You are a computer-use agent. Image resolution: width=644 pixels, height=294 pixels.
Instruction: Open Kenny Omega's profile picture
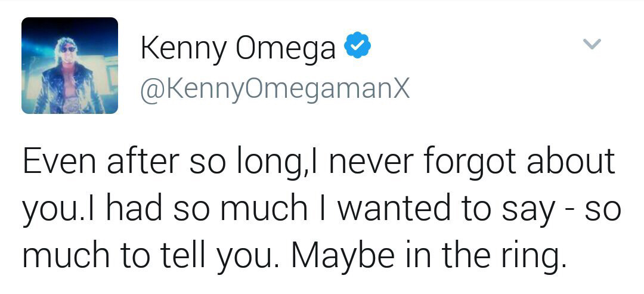[x=70, y=66]
